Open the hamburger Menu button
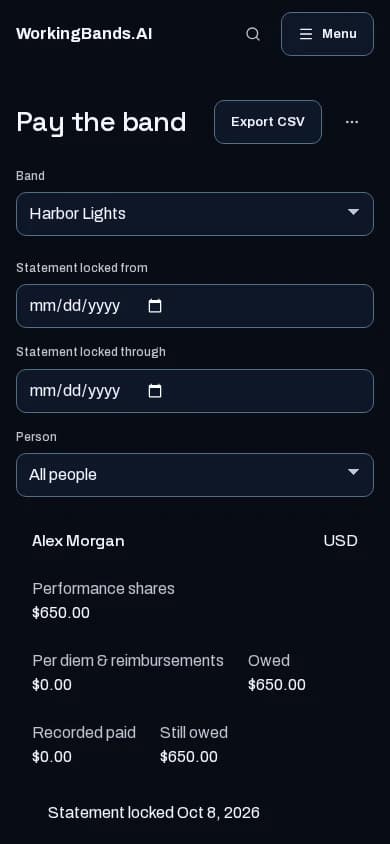The image size is (390, 844). (x=327, y=34)
